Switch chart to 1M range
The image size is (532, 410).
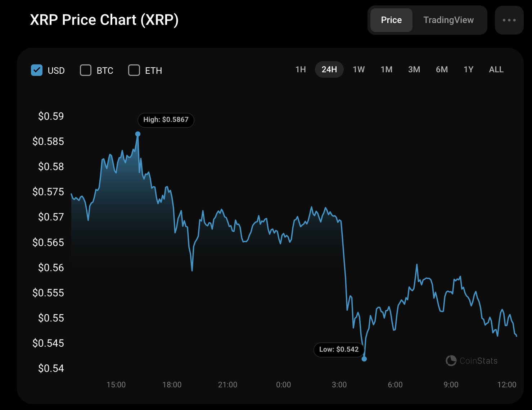(x=387, y=69)
